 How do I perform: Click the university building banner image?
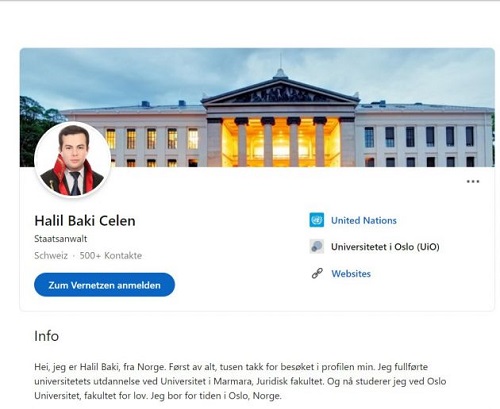257,107
